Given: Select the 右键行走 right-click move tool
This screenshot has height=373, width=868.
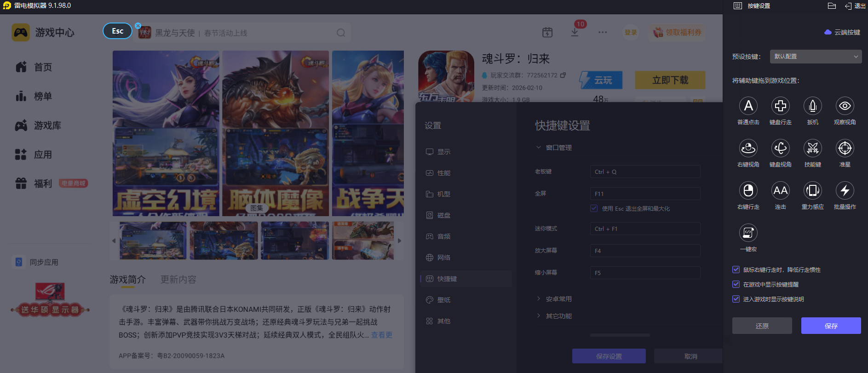Looking at the screenshot, I should tap(748, 191).
